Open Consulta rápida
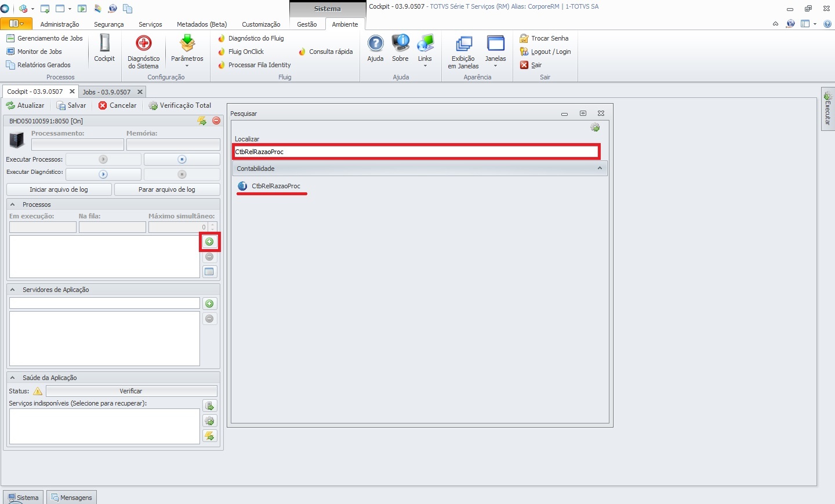This screenshot has height=504, width=835. point(326,52)
